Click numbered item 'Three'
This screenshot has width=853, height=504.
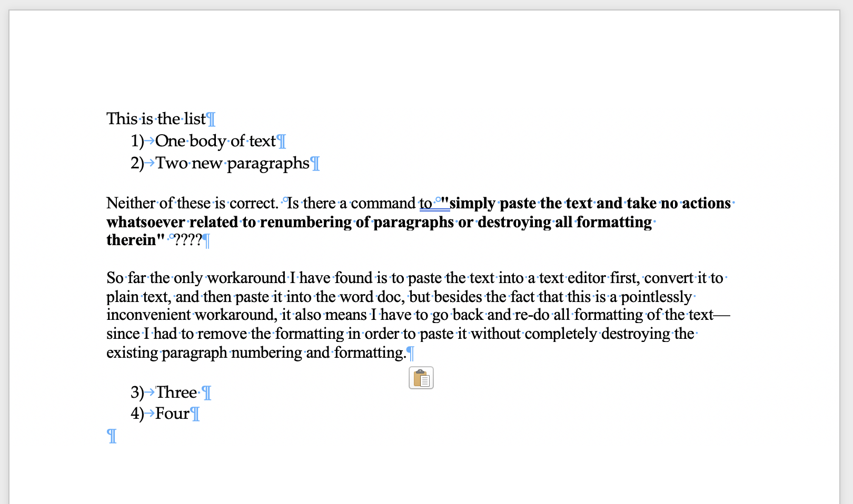click(176, 392)
